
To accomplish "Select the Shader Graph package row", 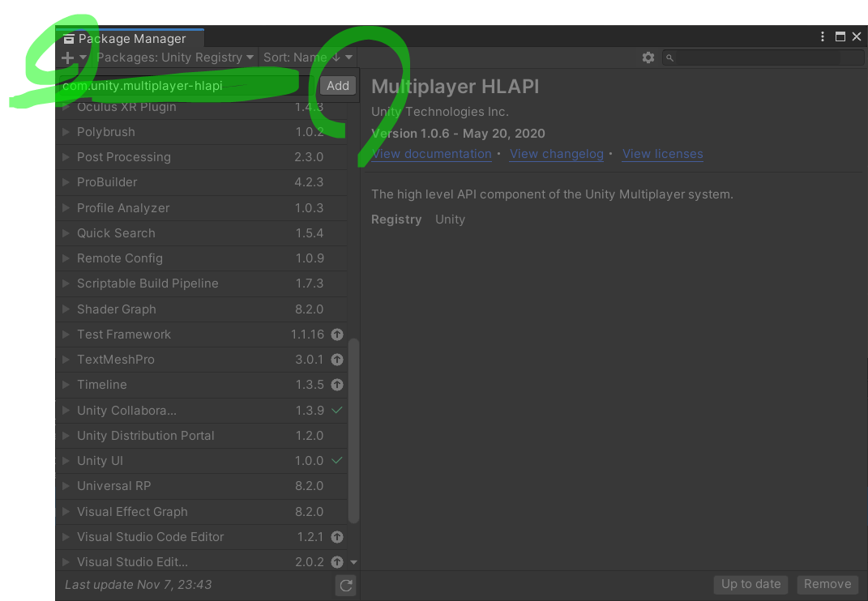I will [202, 309].
